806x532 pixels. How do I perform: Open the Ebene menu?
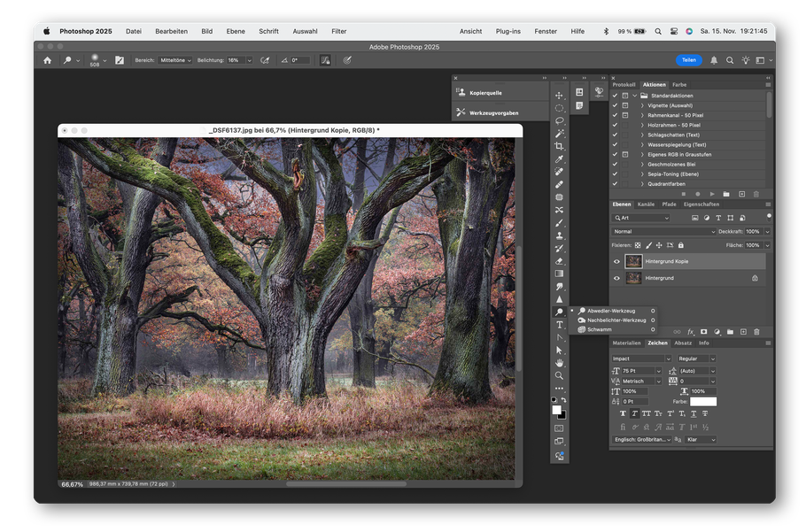coord(236,31)
